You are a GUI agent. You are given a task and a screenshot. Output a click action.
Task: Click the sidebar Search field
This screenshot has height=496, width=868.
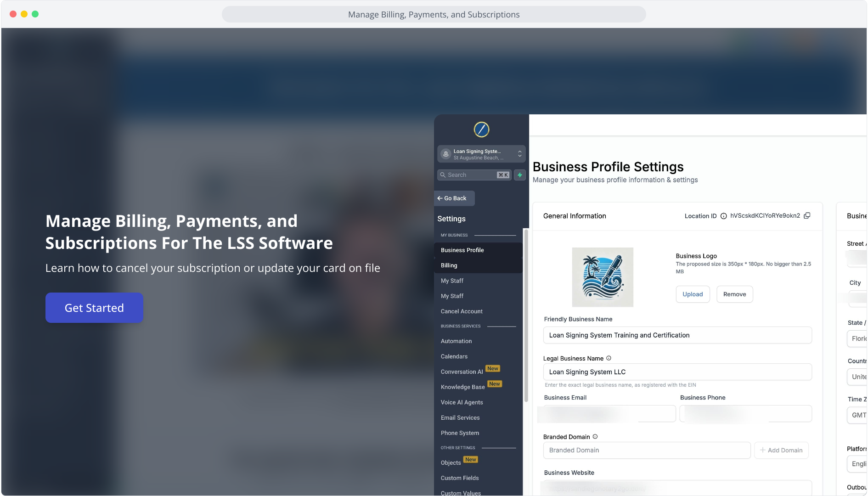point(474,175)
